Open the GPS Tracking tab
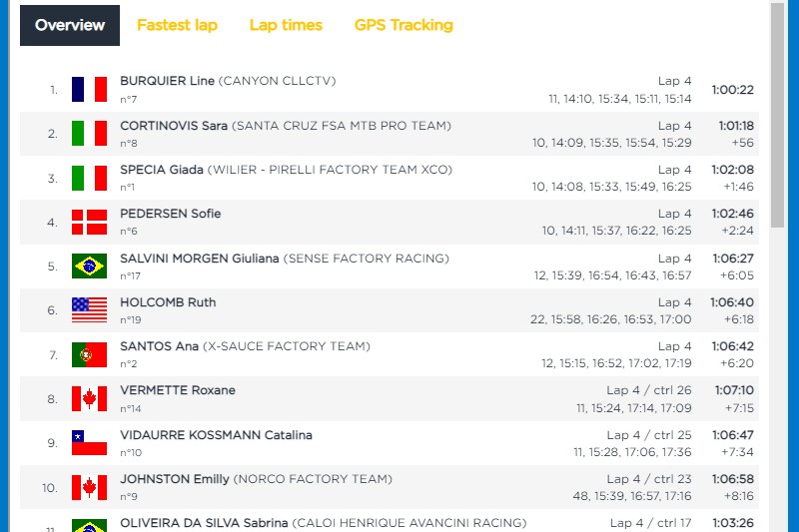The height and width of the screenshot is (532, 799). [403, 25]
